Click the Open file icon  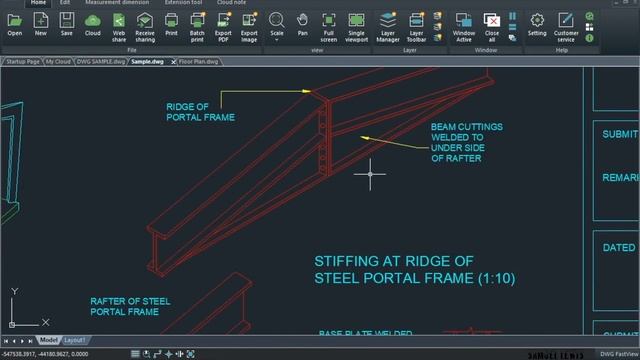coord(15,24)
